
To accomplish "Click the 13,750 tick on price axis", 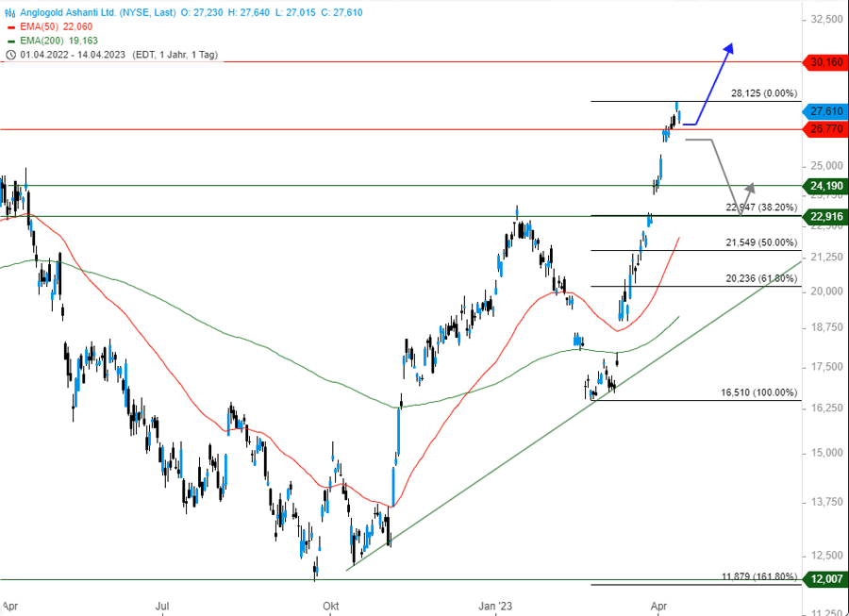I will pos(828,502).
